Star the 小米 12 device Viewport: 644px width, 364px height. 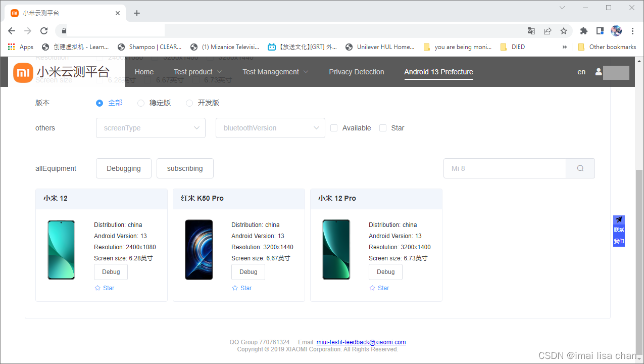tap(105, 288)
